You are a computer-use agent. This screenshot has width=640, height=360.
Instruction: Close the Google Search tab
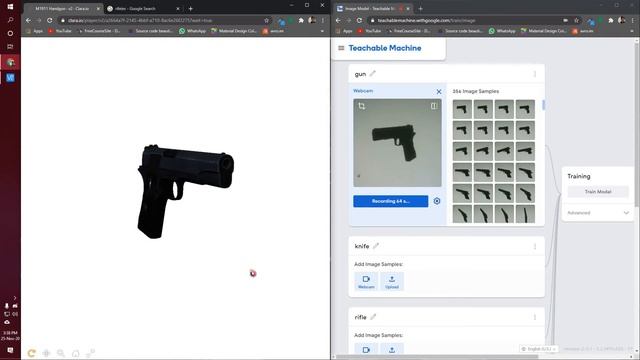[x=178, y=9]
